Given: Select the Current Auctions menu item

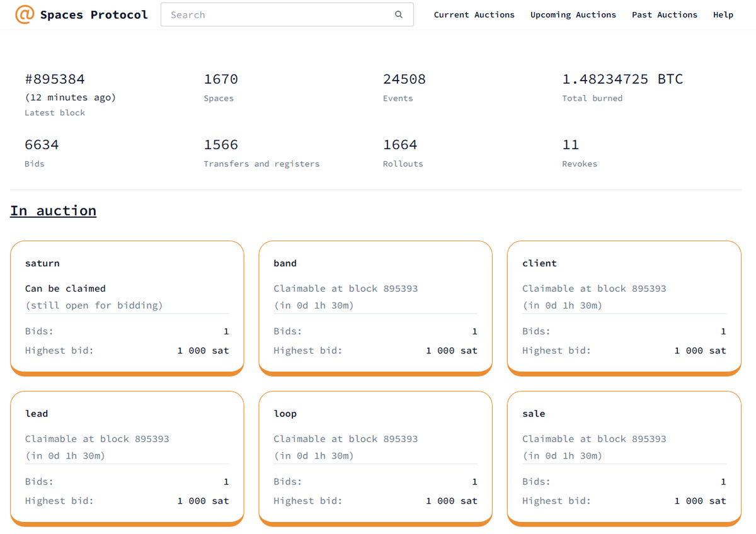Looking at the screenshot, I should [474, 14].
